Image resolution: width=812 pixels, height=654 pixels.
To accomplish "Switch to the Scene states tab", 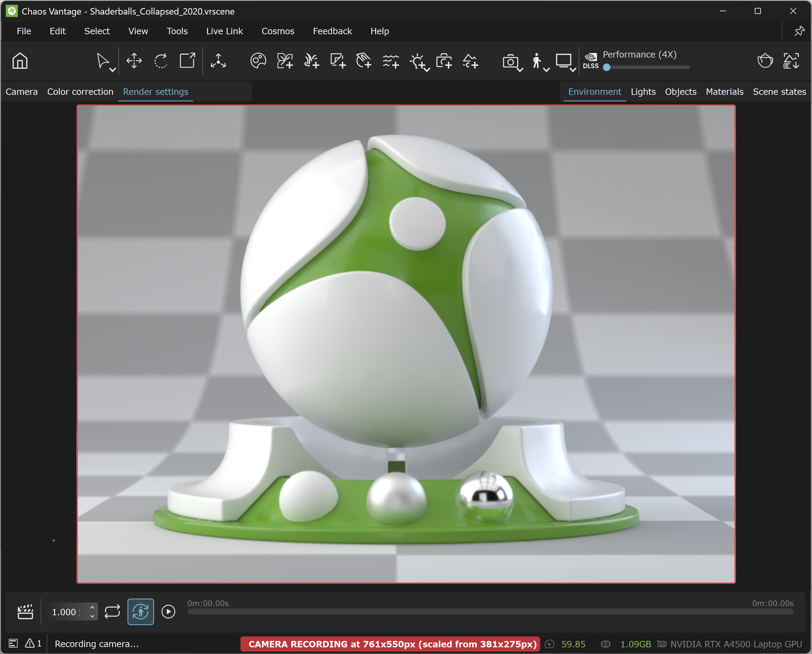I will tap(779, 91).
